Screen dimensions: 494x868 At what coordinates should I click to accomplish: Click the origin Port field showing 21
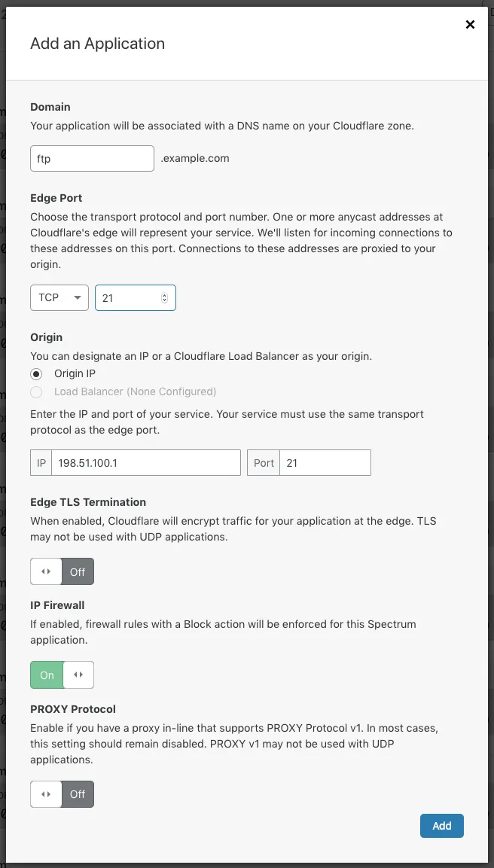click(324, 462)
